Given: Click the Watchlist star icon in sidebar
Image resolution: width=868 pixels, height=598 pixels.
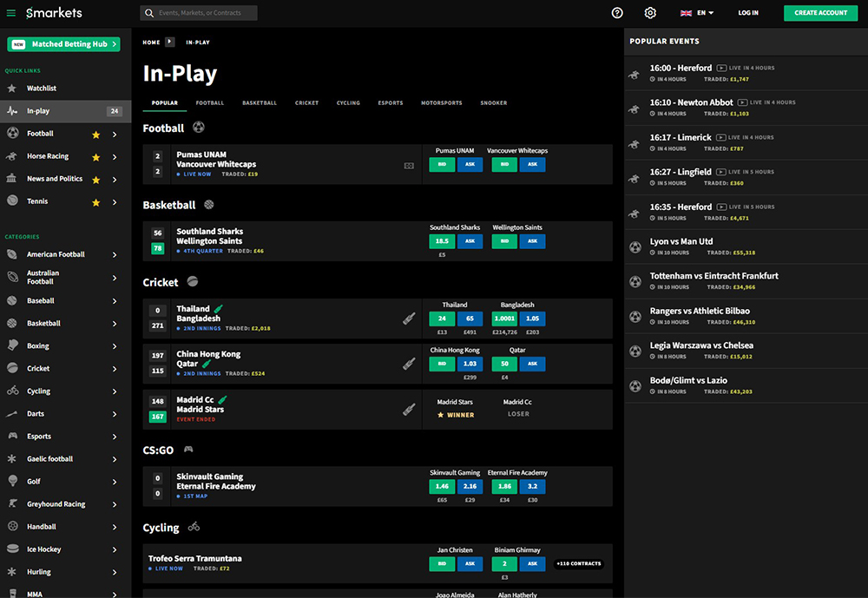Looking at the screenshot, I should 11,88.
